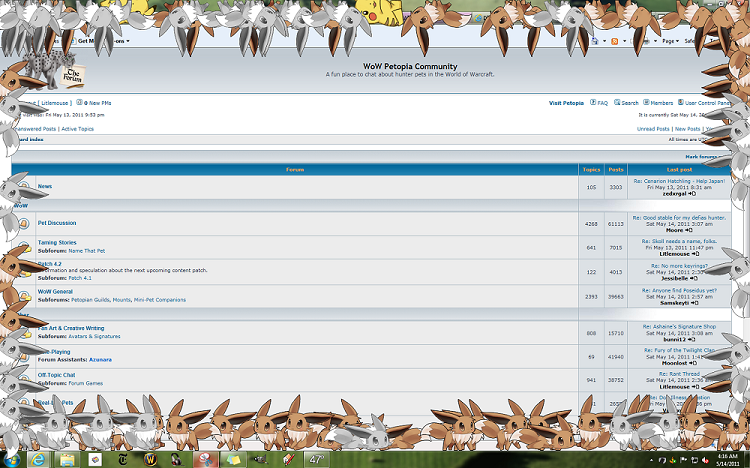This screenshot has width=750, height=468.
Task: Launch World of Warcraft from taskbar
Action: 150,460
